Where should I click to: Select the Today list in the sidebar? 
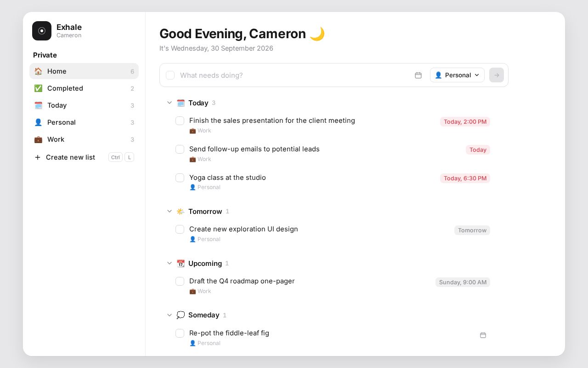pyautogui.click(x=84, y=105)
